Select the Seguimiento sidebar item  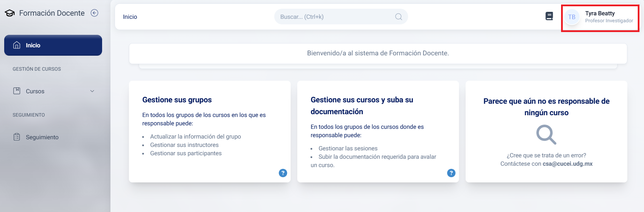pyautogui.click(x=42, y=137)
